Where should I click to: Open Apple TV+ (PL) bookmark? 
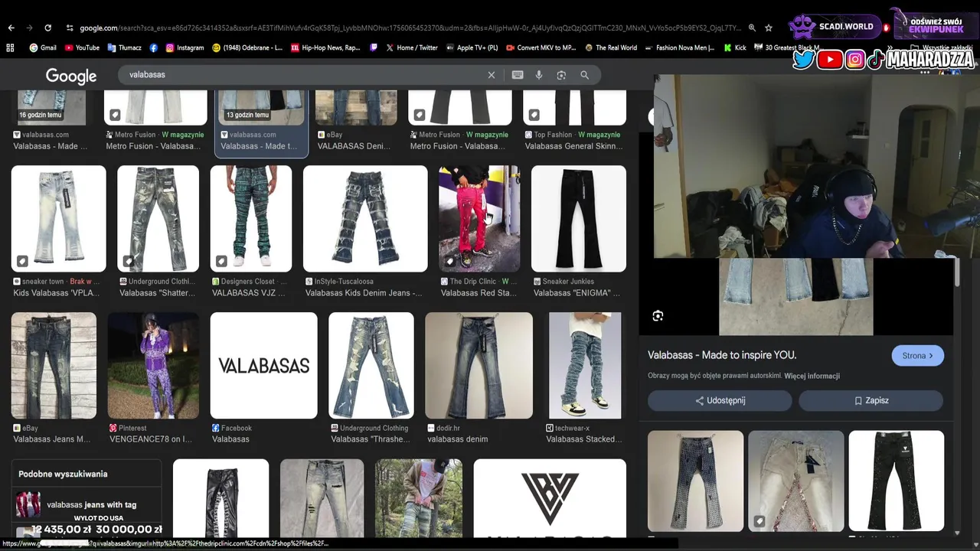472,47
